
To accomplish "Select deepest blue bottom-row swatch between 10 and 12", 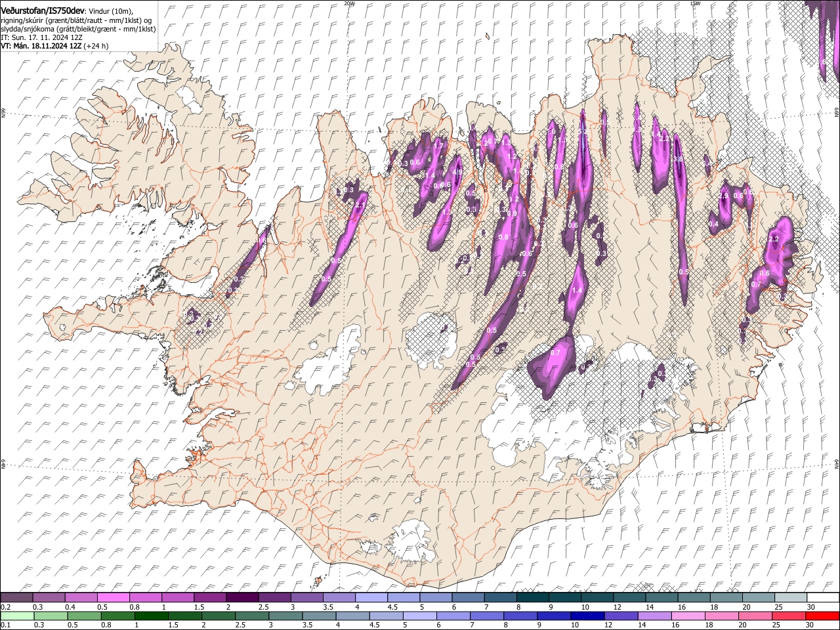I will pyautogui.click(x=587, y=616).
